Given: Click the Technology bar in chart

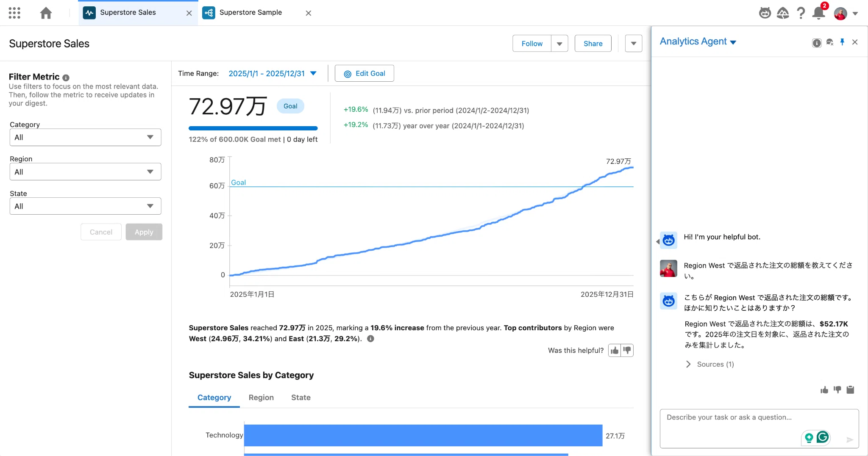Looking at the screenshot, I should coord(423,435).
